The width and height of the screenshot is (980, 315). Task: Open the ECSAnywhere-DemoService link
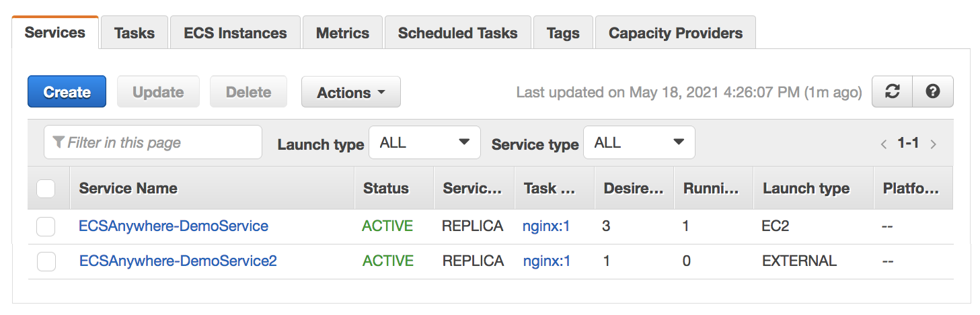[x=174, y=226]
